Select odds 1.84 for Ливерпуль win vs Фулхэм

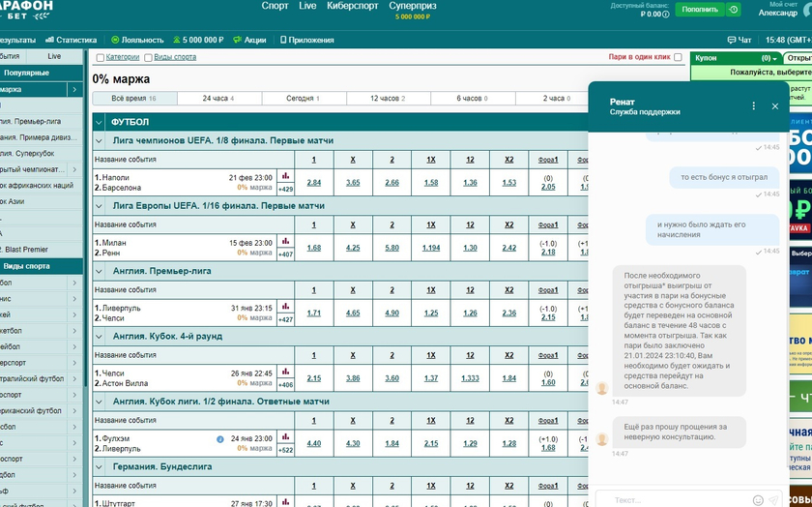(392, 444)
